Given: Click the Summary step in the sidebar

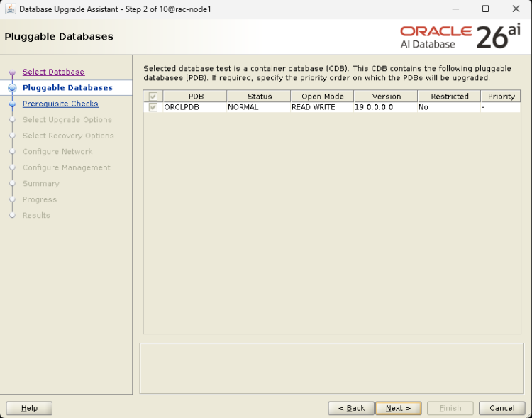Looking at the screenshot, I should tap(41, 183).
